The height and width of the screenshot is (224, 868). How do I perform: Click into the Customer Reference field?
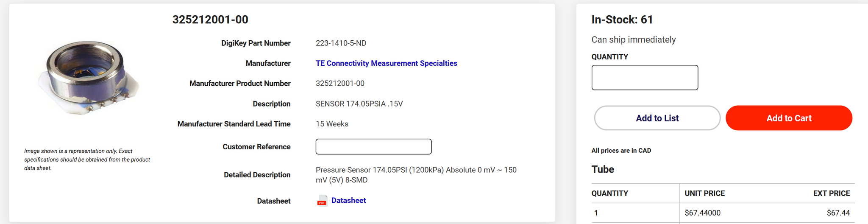pyautogui.click(x=373, y=147)
